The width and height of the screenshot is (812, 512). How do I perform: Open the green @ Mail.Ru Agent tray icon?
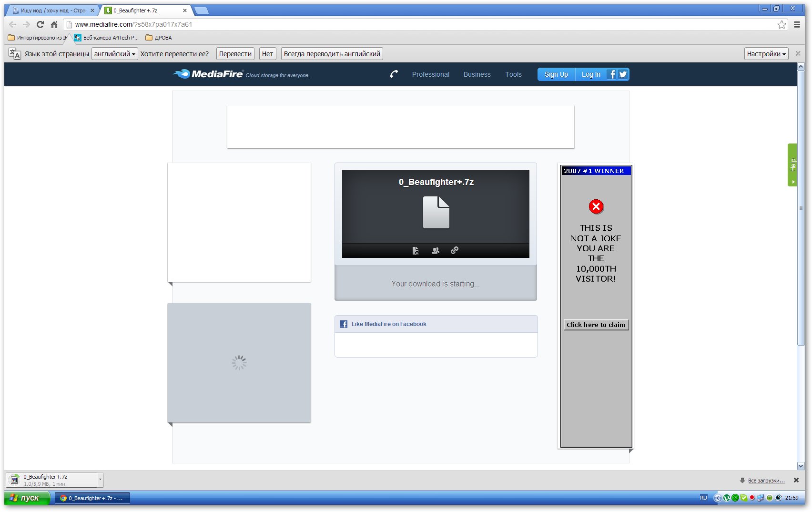[x=735, y=498]
